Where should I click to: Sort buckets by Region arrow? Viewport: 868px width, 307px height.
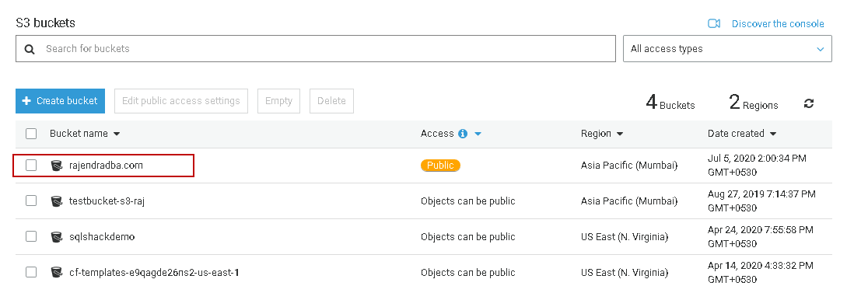pos(619,134)
